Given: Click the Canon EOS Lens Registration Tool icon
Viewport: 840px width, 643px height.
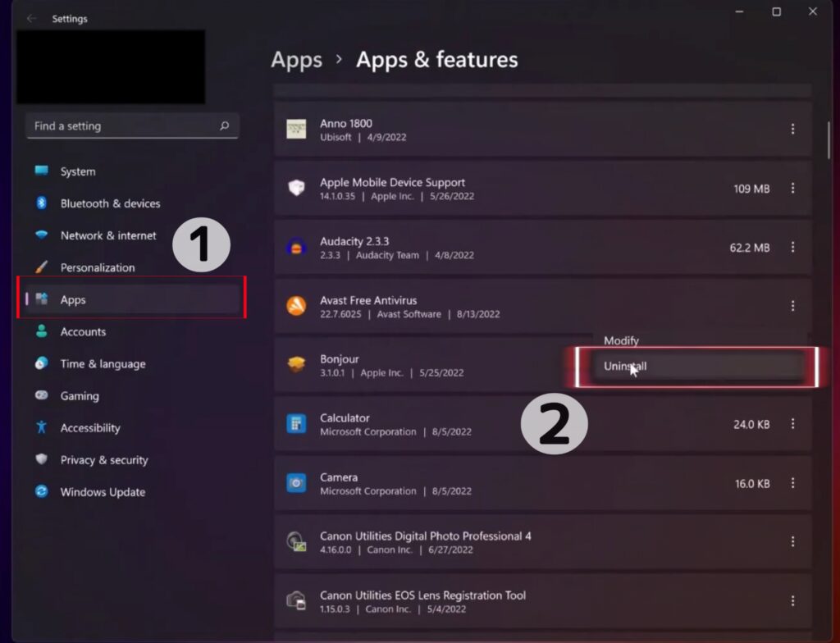Looking at the screenshot, I should click(296, 600).
